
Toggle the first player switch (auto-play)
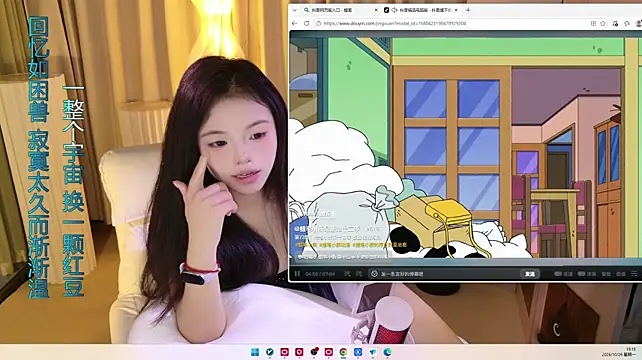coord(558,274)
